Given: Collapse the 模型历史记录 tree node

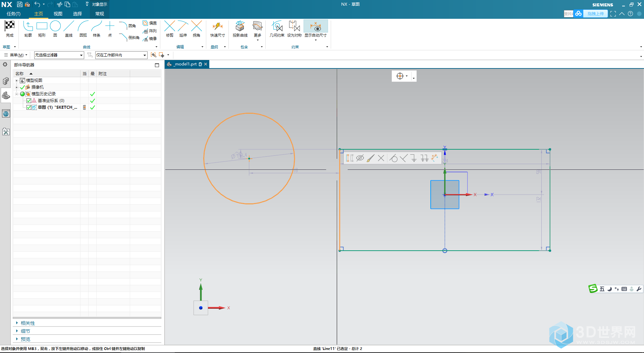Looking at the screenshot, I should coord(16,94).
